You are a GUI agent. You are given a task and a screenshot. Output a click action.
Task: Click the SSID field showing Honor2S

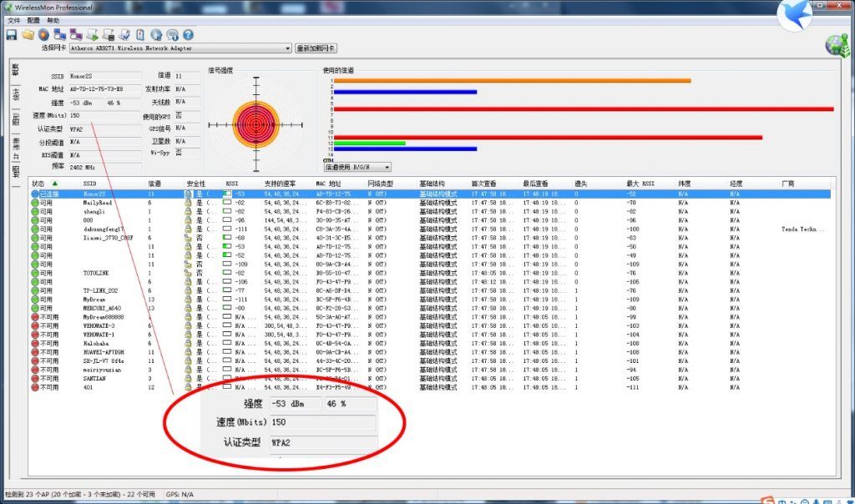(104, 76)
